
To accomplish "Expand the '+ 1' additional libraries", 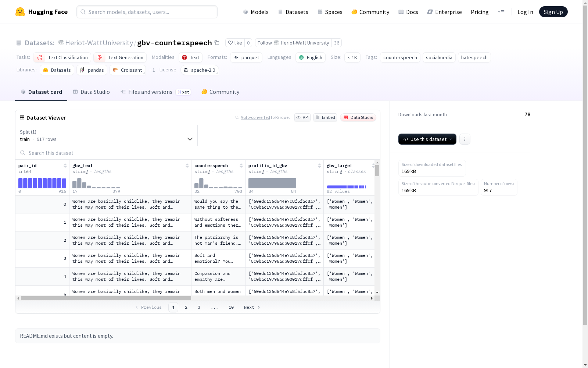I will [x=152, y=70].
